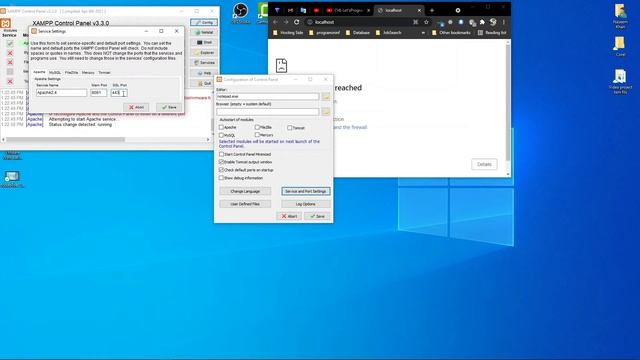The image size is (640, 360).
Task: Open the Other bookmarks folder
Action: coord(451,33)
